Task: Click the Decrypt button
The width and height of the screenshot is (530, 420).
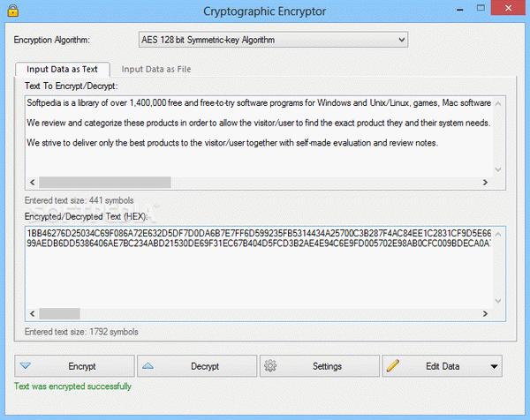Action: [197, 366]
